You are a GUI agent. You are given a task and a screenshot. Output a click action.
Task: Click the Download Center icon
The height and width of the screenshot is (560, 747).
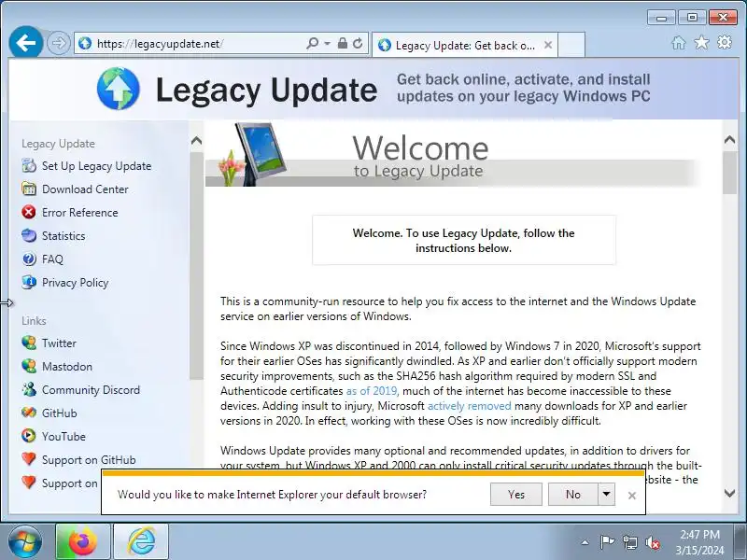29,189
